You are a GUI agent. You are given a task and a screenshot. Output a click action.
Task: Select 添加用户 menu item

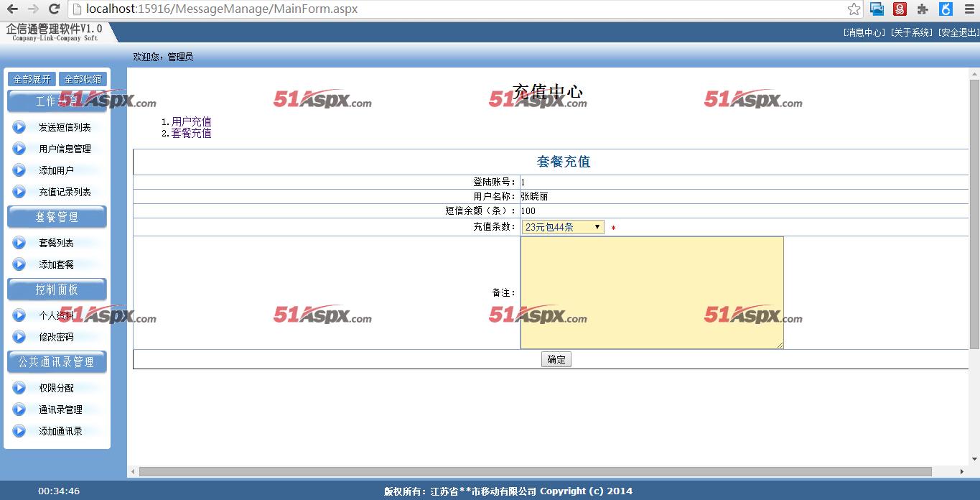point(56,170)
